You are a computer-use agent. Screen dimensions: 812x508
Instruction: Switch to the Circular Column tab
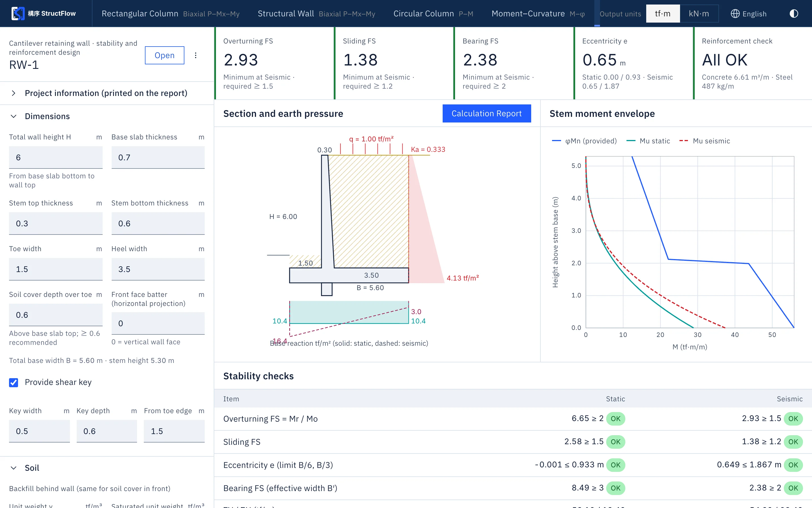(433, 14)
